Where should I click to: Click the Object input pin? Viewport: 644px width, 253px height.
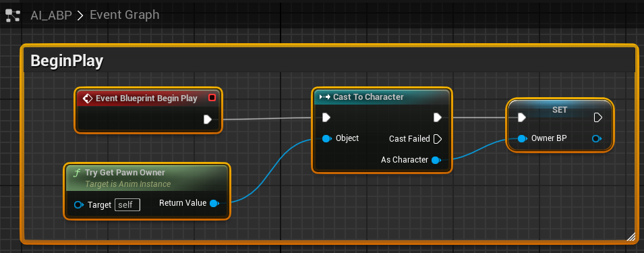(327, 139)
